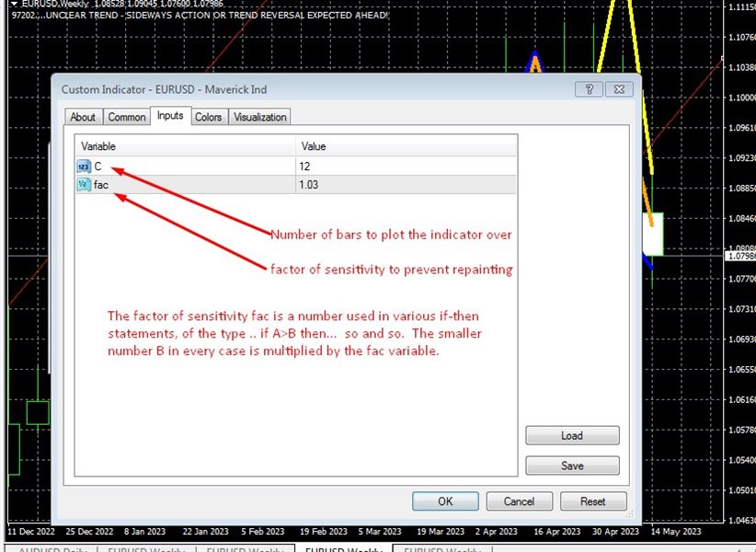Click the Load button
This screenshot has height=552, width=756.
[x=572, y=435]
